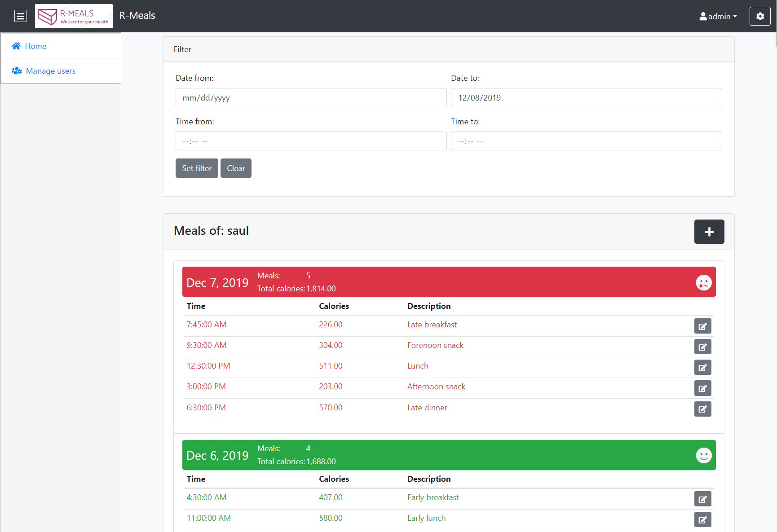Click Total calories 1,688.00 text
The width and height of the screenshot is (777, 532).
point(296,462)
